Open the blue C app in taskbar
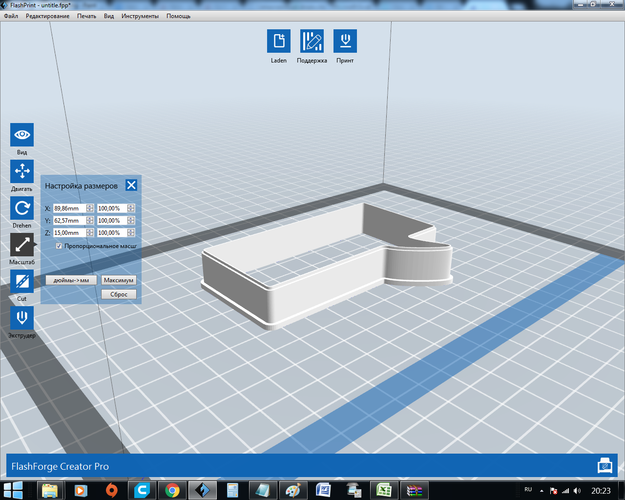The height and width of the screenshot is (500, 625). tap(142, 490)
